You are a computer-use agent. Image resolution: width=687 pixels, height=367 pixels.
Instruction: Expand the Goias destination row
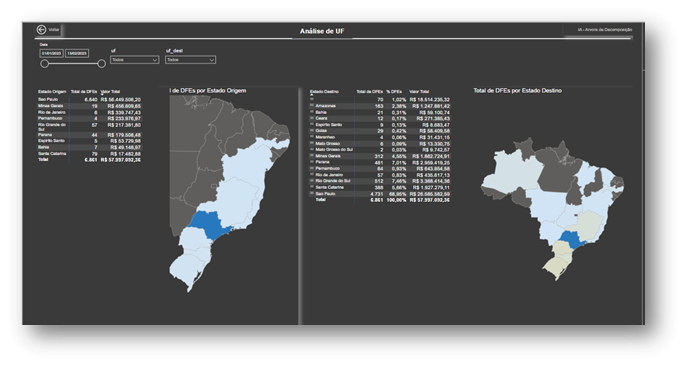312,131
